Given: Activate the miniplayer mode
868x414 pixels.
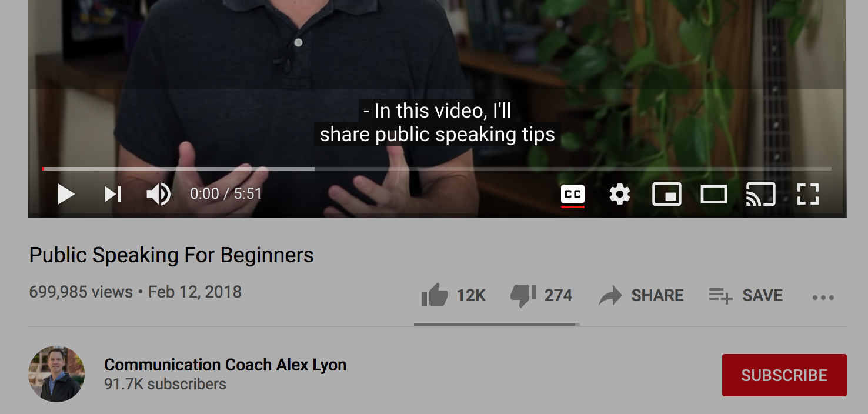Looking at the screenshot, I should 667,194.
